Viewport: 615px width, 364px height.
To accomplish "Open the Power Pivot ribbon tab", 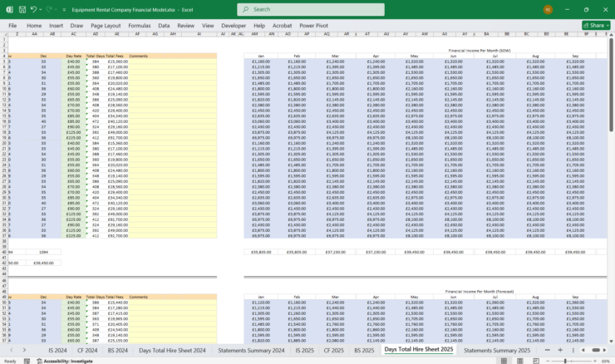I will pyautogui.click(x=314, y=26).
